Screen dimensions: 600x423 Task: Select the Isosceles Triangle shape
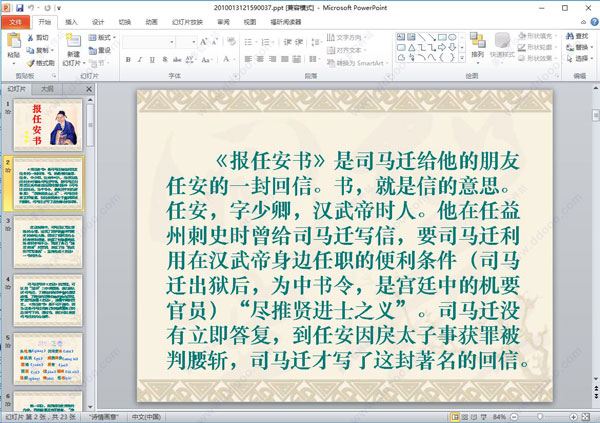pos(411,47)
